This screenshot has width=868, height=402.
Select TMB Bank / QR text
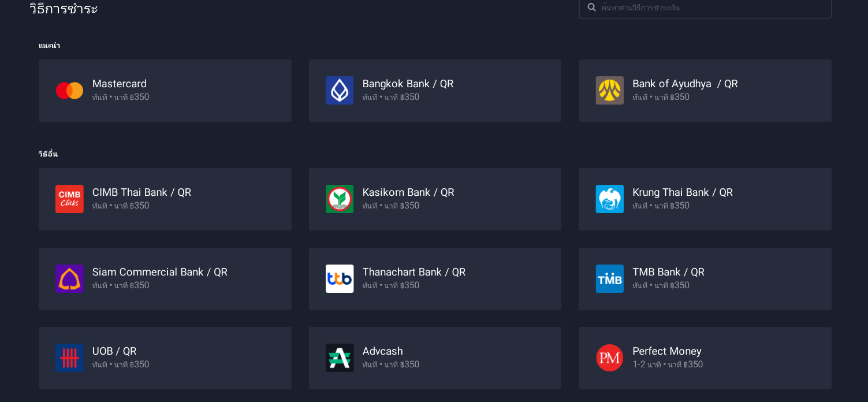668,272
